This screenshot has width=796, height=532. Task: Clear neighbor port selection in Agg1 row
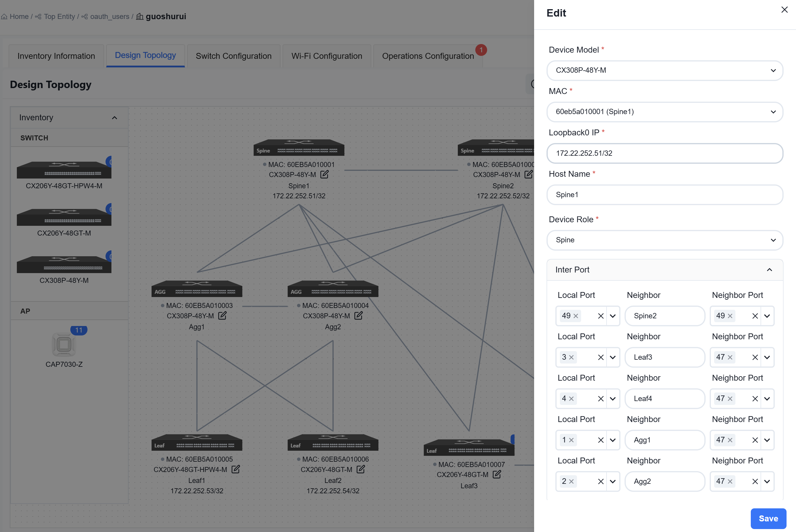(x=755, y=440)
